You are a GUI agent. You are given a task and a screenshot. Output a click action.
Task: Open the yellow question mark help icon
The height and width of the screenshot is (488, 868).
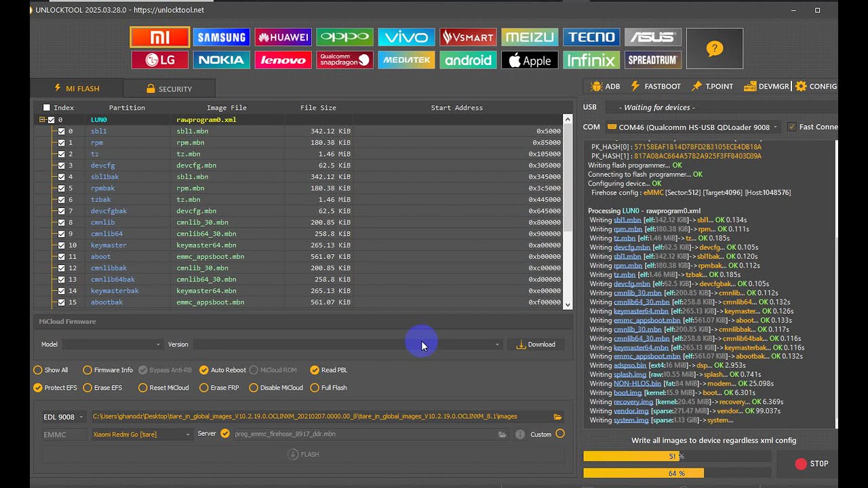pyautogui.click(x=714, y=49)
